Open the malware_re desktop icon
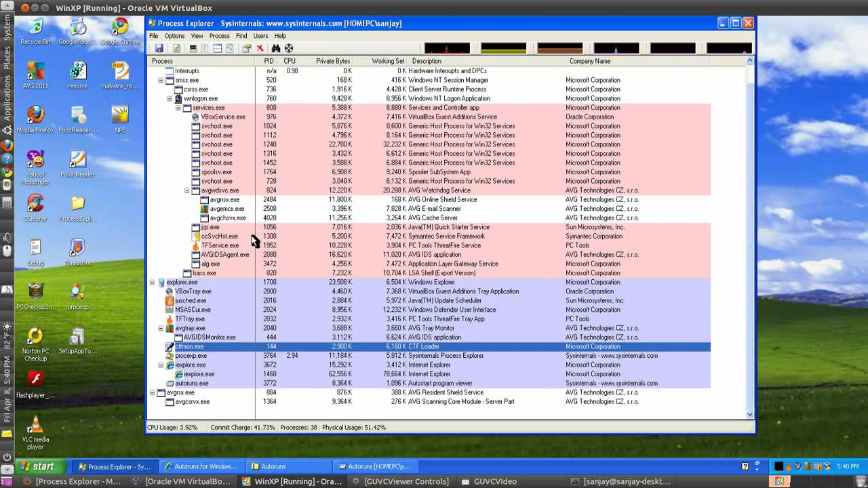Viewport: 868px width, 488px height. tap(120, 75)
